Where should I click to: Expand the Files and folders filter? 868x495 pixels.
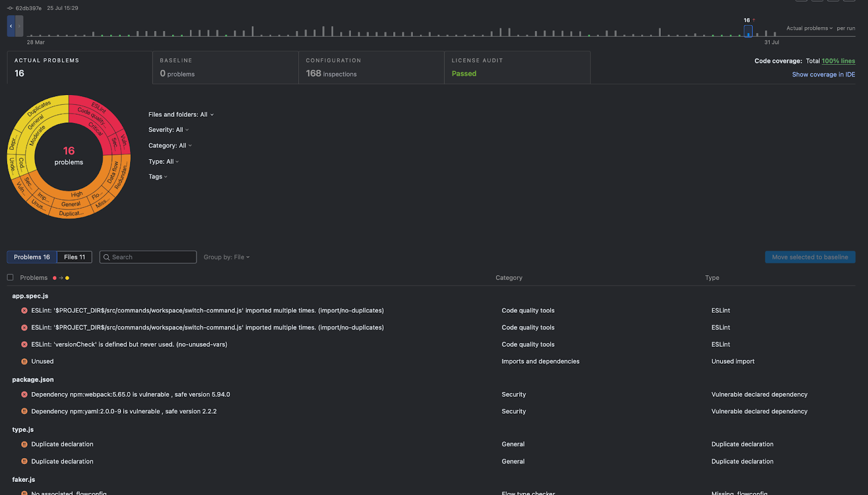[181, 115]
